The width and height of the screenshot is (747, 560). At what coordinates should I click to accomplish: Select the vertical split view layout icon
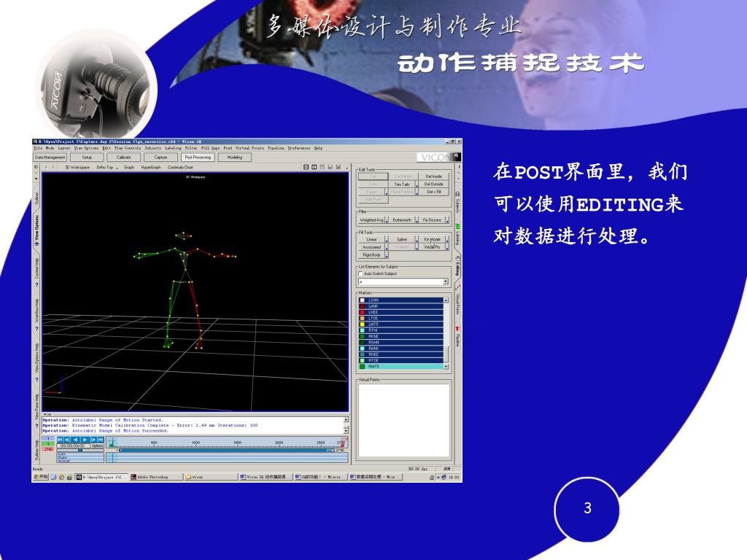pyautogui.click(x=314, y=167)
